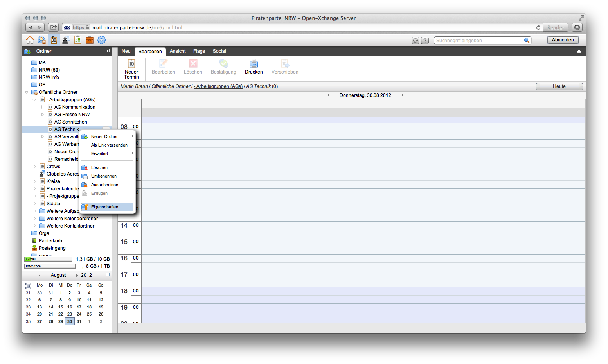Open the InfoStore briefcase icon
The image size is (608, 364).
point(90,40)
